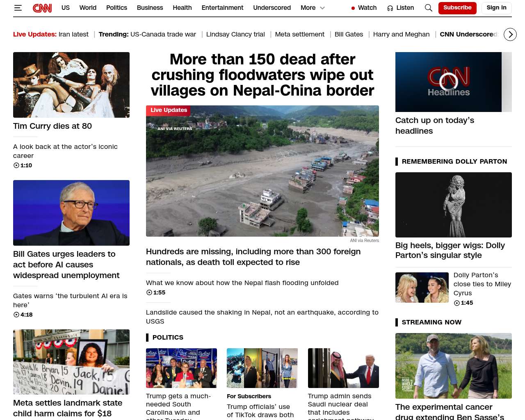The height and width of the screenshot is (420, 525).
Task: Open the STREAMING NOW section heading
Action: coord(431,322)
